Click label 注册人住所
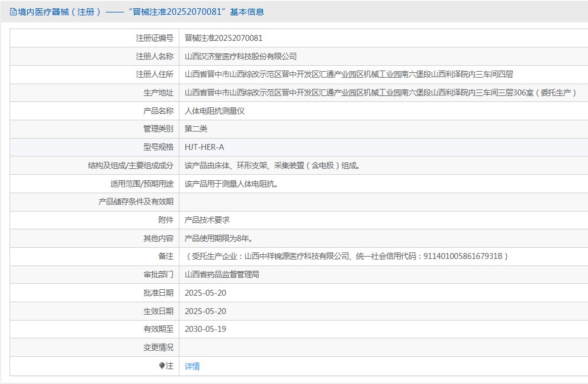This screenshot has height=384, width=588. click(x=155, y=74)
